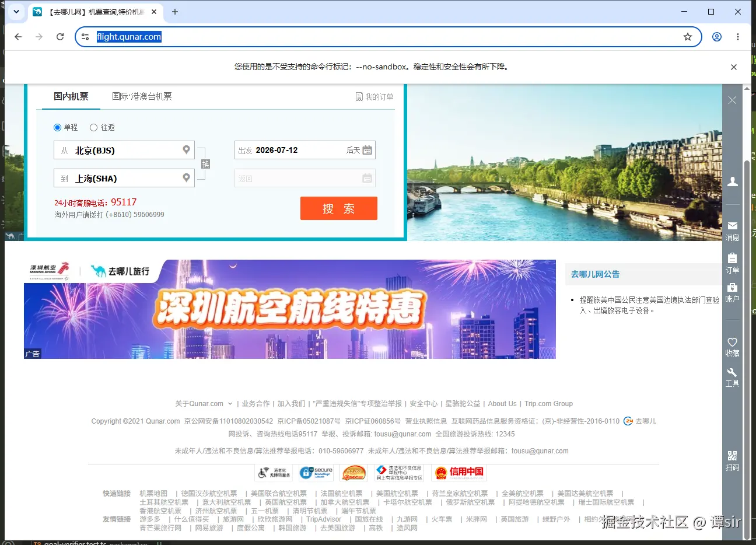This screenshot has height=545, width=756.
Task: Open the 途风网 friend link
Action: click(407, 528)
